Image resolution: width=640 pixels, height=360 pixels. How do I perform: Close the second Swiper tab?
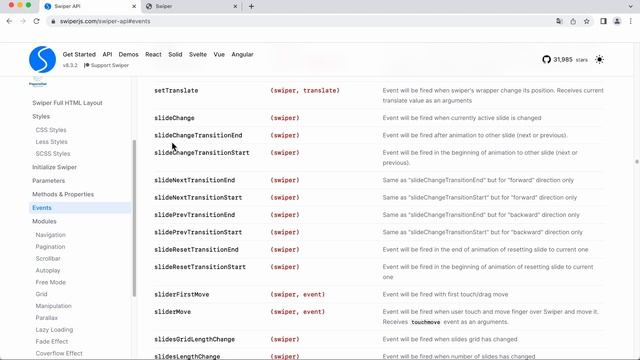[235, 6]
